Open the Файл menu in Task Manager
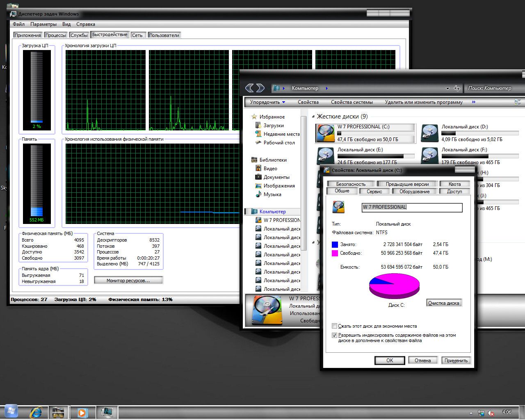This screenshot has height=420, width=525. pos(18,24)
